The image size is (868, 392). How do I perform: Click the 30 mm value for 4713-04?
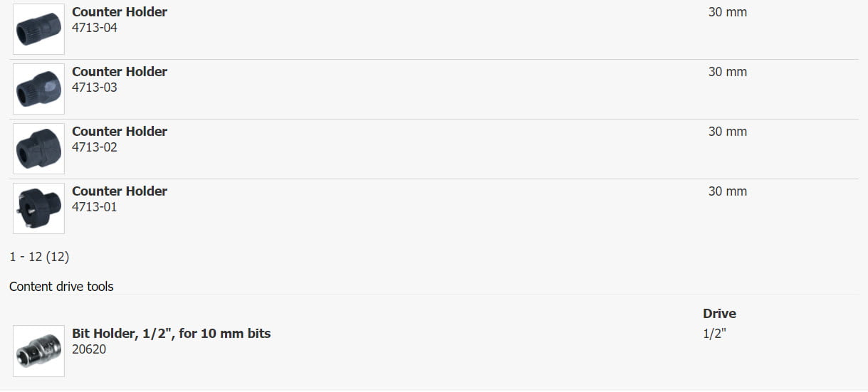728,12
